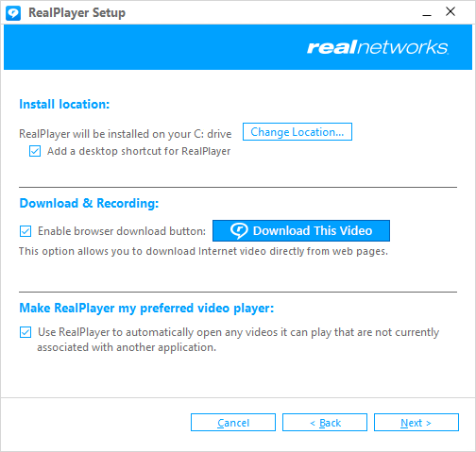Toggle the Enable browser download button checkbox
476x452 pixels.
[x=25, y=231]
